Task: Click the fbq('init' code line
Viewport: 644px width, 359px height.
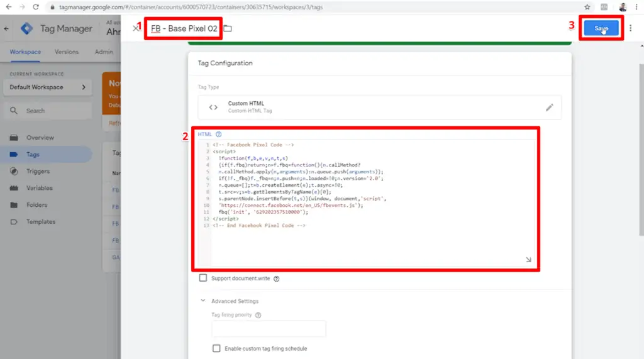Action: click(x=264, y=212)
